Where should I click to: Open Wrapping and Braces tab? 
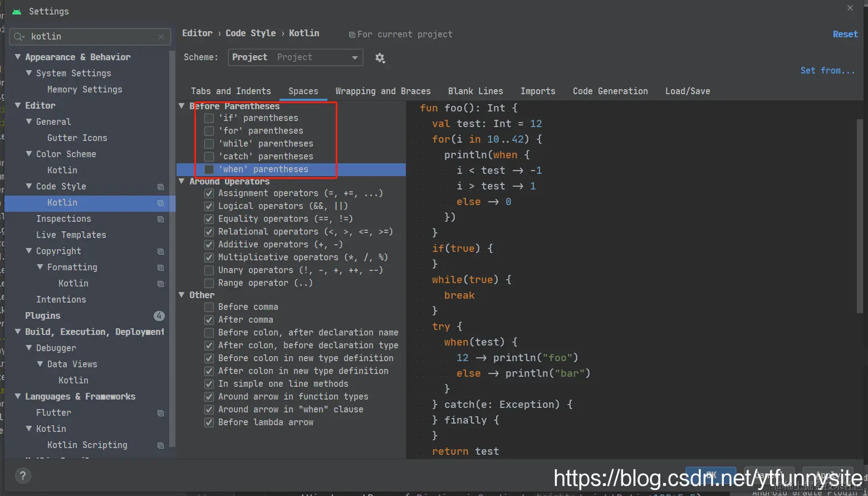pyautogui.click(x=383, y=91)
